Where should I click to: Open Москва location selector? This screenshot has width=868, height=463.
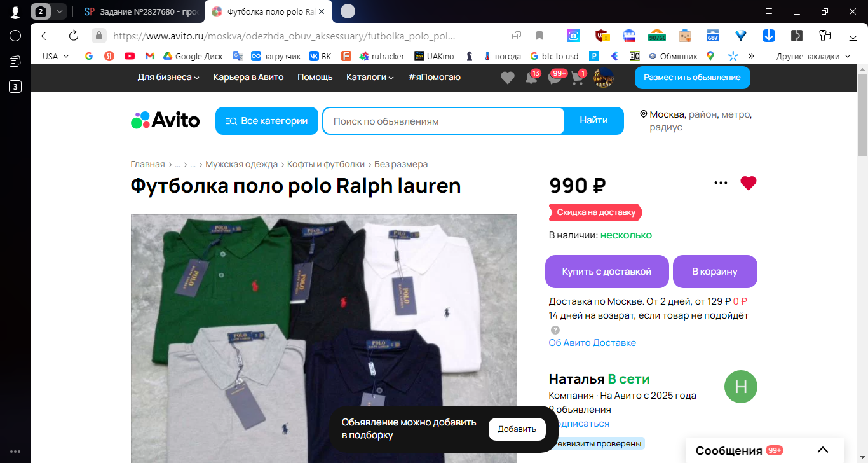pyautogui.click(x=696, y=121)
